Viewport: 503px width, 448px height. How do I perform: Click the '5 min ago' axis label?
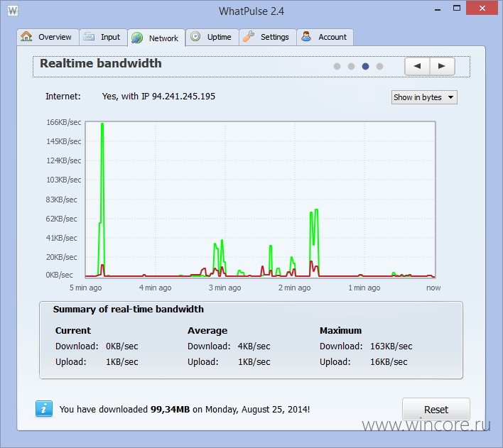(x=86, y=288)
